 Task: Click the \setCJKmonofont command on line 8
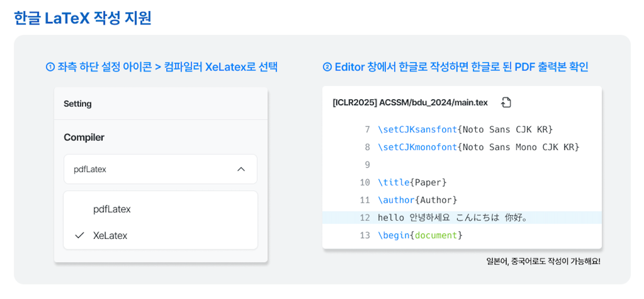(418, 147)
